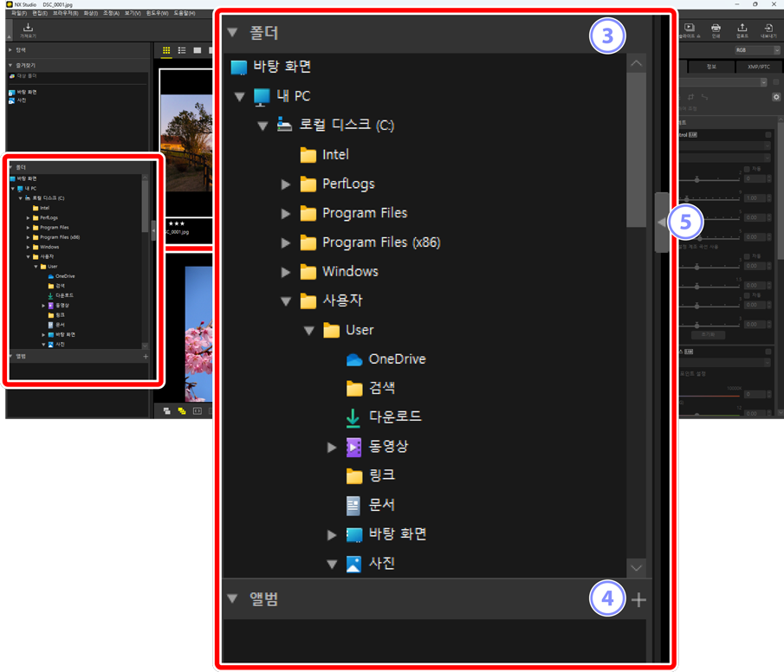Select 다운로드 folder in the large tree

click(x=394, y=417)
